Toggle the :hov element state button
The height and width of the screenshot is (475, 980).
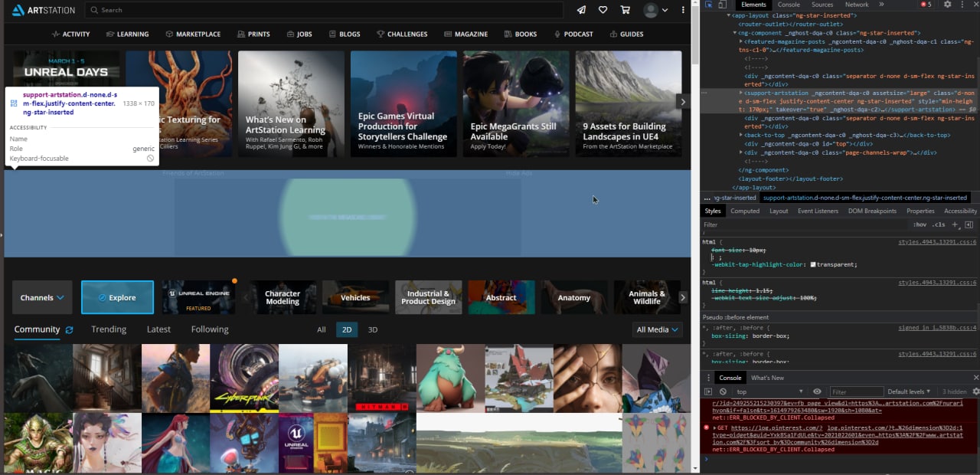tap(920, 224)
